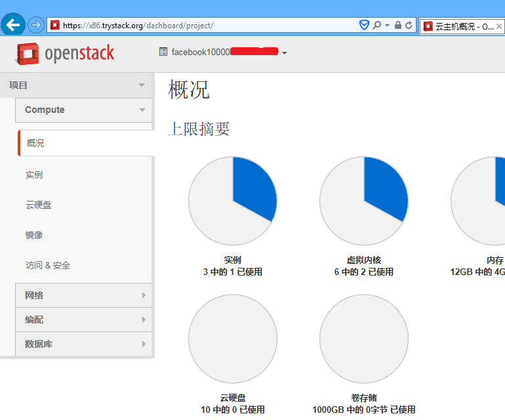Viewport: 505px width, 420px height.
Task: Click the blue shield icon in address bar
Action: coord(364,26)
